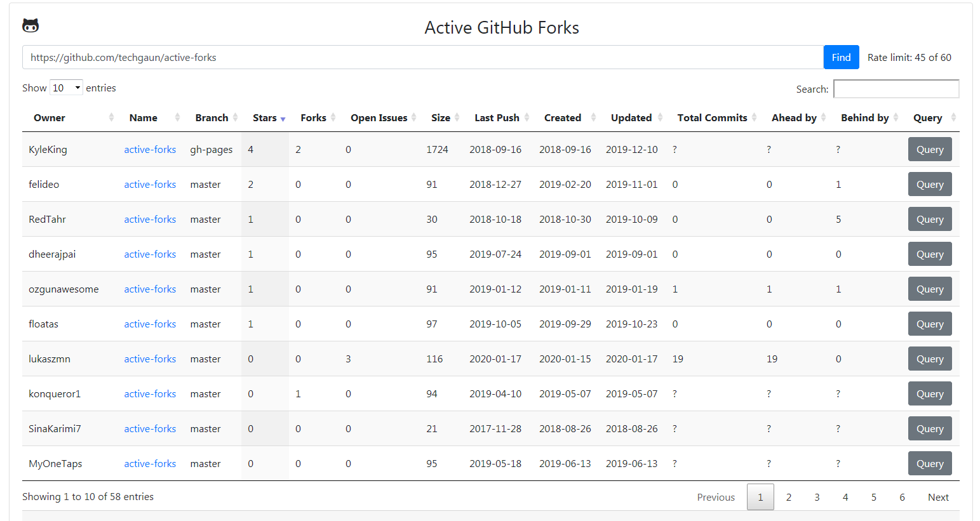Image resolution: width=980 pixels, height=521 pixels.
Task: Go to pagination page 2
Action: (789, 497)
